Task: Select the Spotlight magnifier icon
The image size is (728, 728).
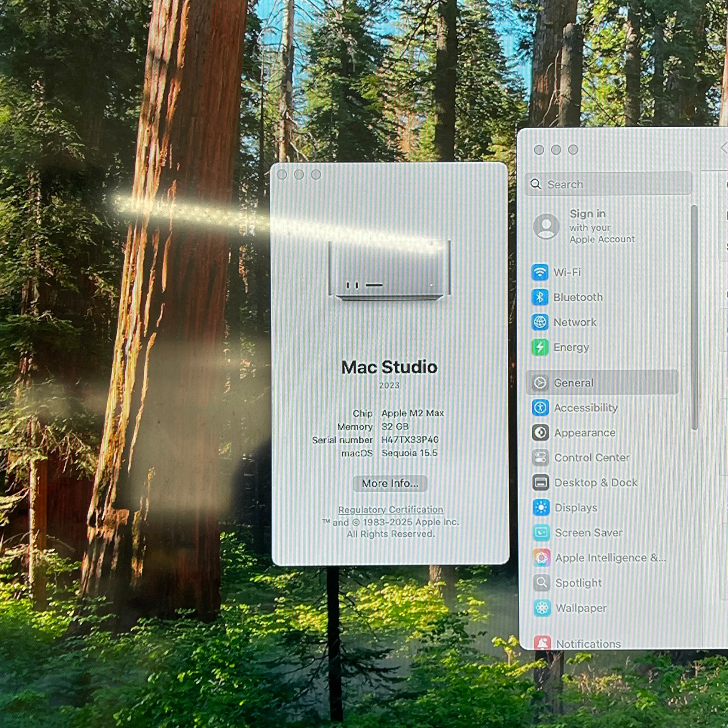Action: coord(542,583)
